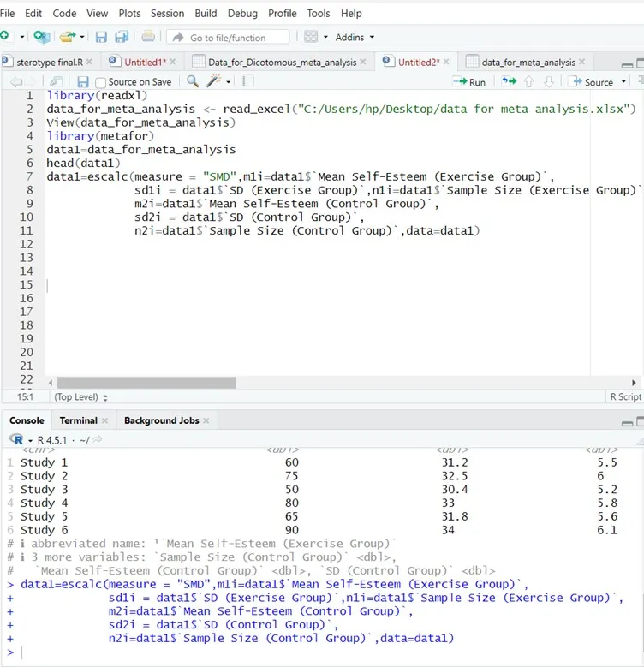Click the editor back navigation arrow
Image resolution: width=644 pixels, height=667 pixels.
coord(16,81)
